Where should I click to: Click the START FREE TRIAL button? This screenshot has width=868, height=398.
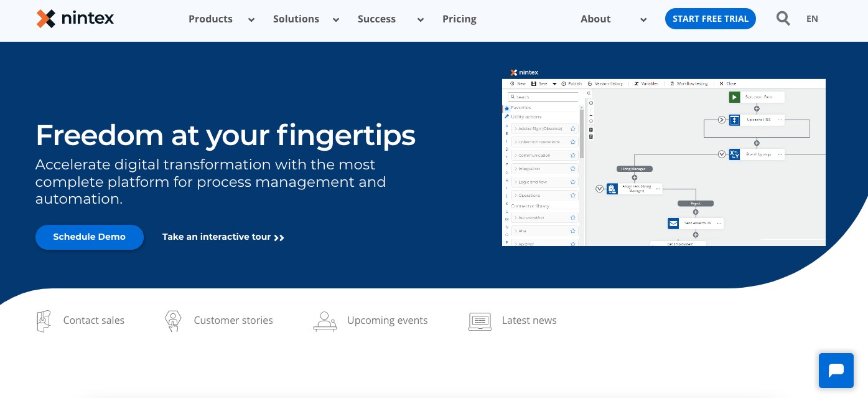pyautogui.click(x=711, y=19)
